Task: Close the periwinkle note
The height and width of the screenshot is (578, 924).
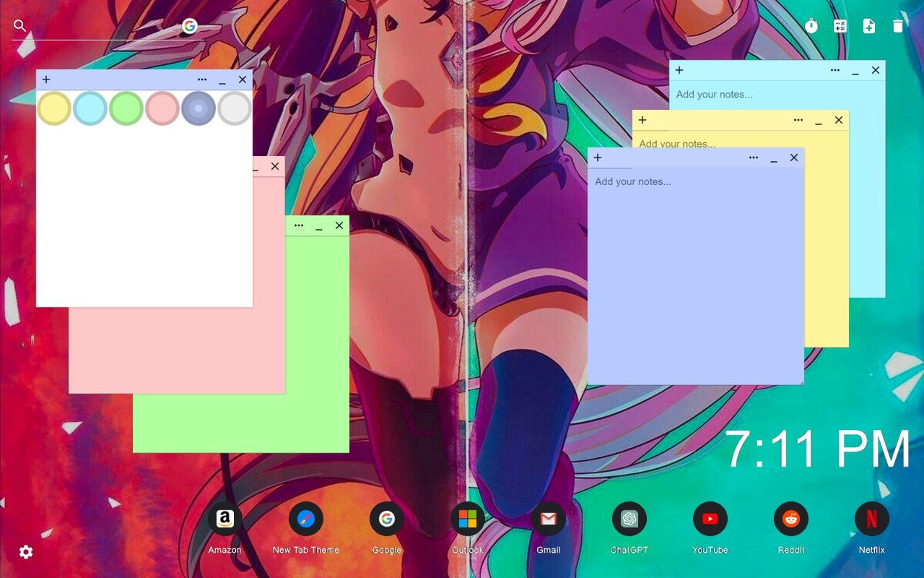Action: click(794, 158)
